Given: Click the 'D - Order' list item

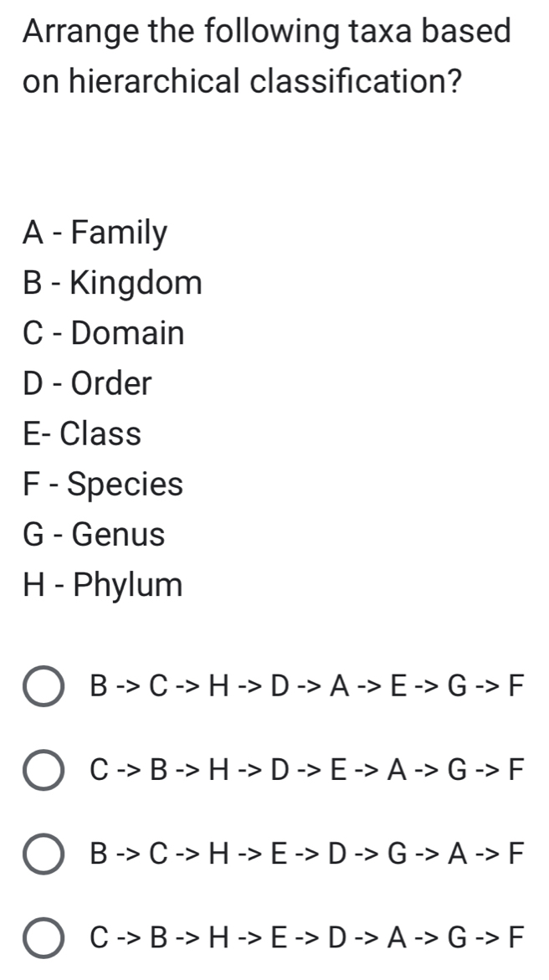Looking at the screenshot, I should coord(89,384).
